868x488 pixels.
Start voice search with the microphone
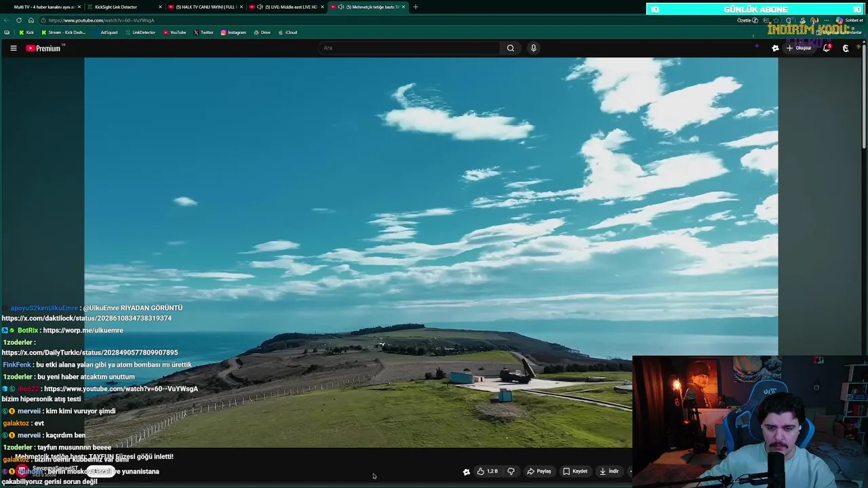[534, 48]
